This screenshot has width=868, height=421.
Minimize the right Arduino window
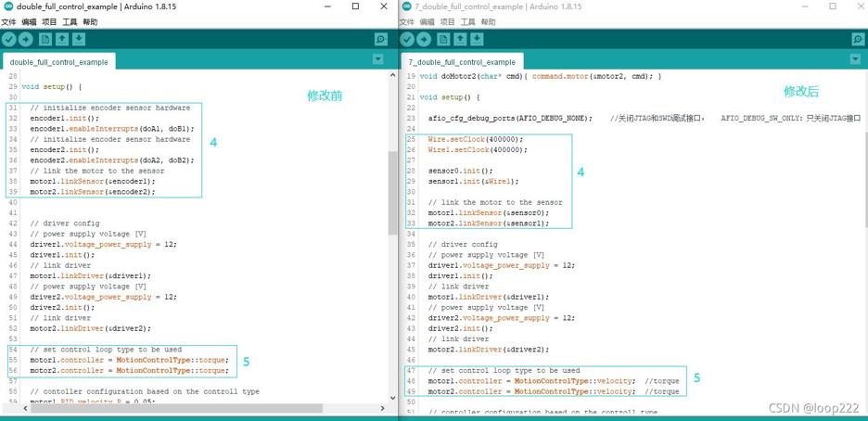tap(805, 6)
